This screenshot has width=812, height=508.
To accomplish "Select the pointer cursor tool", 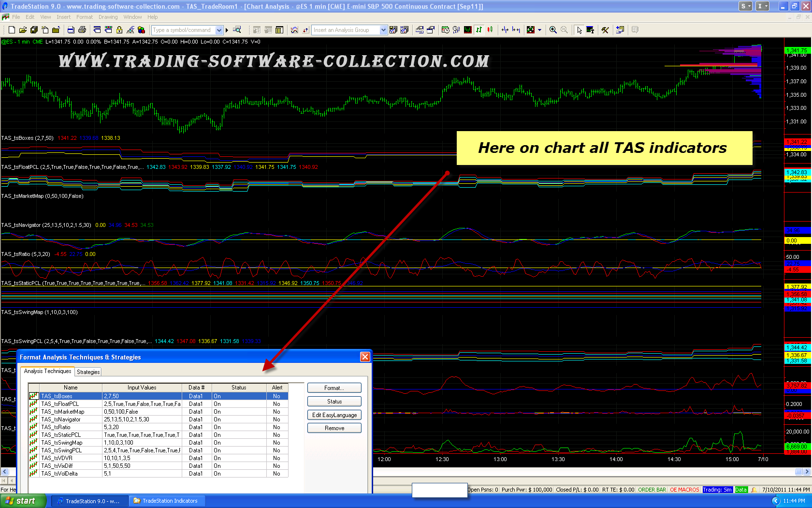I will click(x=579, y=30).
